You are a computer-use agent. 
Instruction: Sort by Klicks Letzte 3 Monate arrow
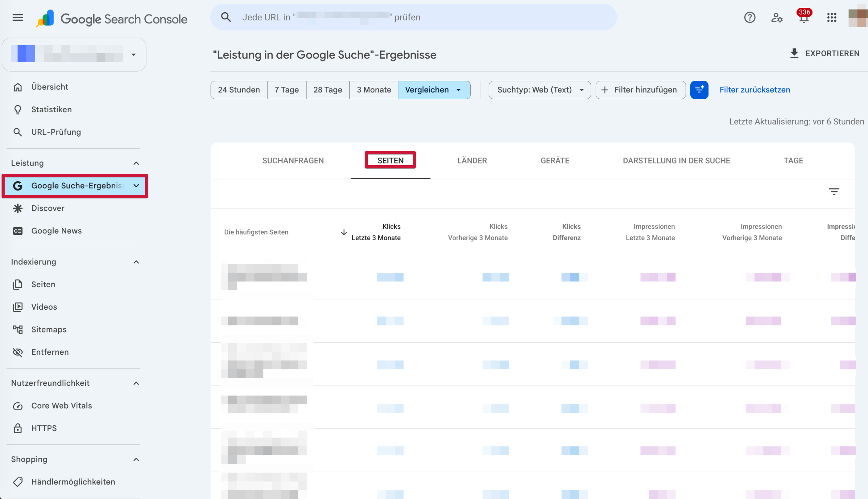pos(343,232)
